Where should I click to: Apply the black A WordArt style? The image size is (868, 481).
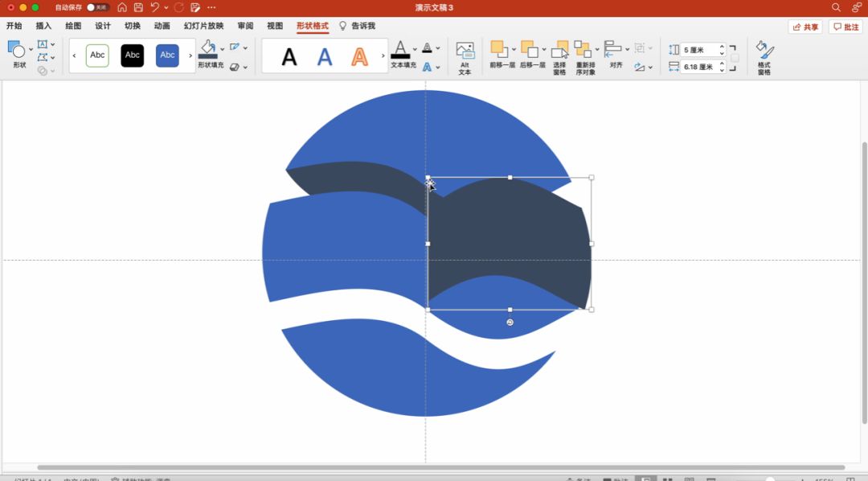289,56
